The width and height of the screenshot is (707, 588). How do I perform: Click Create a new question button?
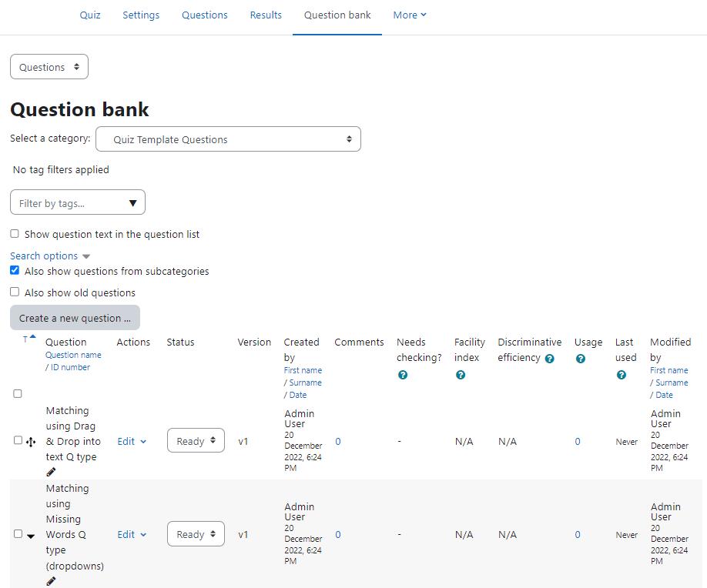(x=75, y=318)
